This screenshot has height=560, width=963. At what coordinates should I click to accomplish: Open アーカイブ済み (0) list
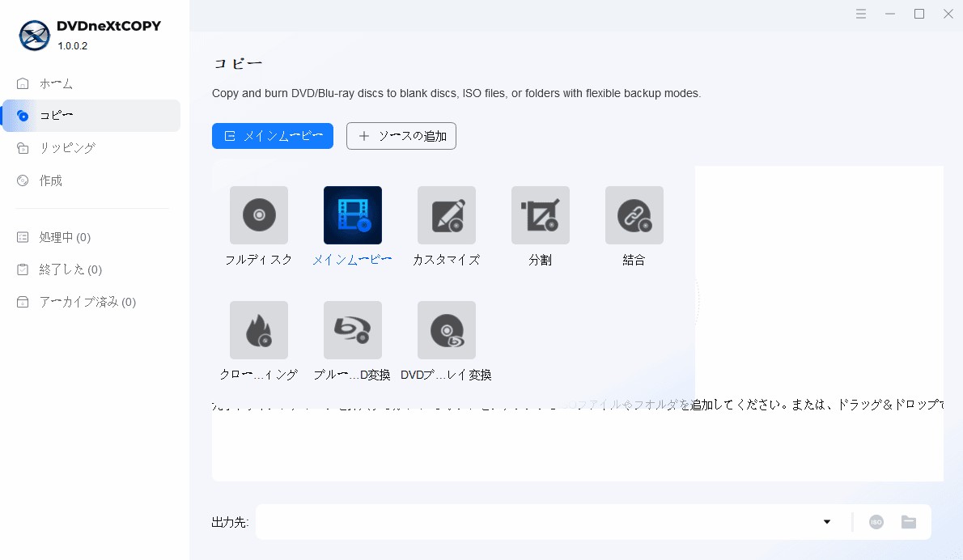pos(91,302)
